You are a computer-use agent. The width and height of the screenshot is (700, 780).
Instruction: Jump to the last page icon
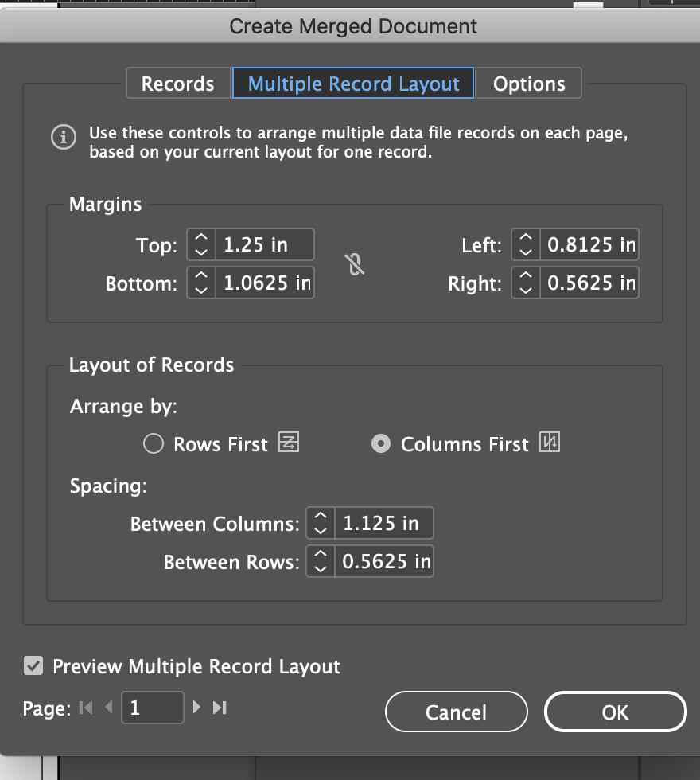click(x=217, y=707)
